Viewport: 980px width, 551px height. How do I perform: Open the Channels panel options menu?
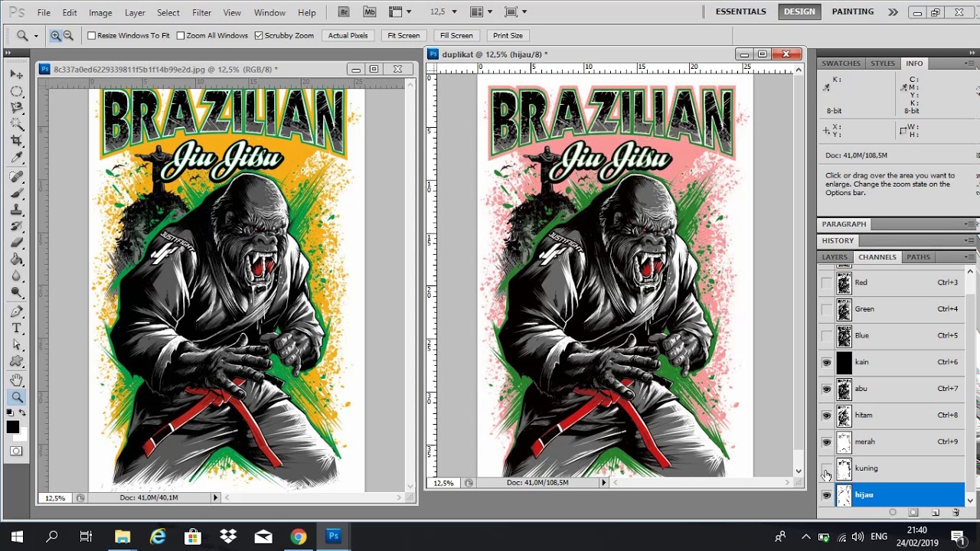click(970, 257)
